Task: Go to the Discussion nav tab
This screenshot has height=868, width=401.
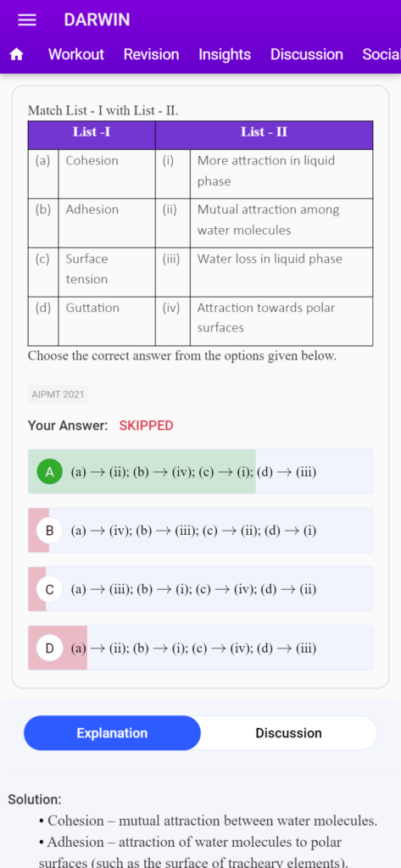Action: [306, 54]
